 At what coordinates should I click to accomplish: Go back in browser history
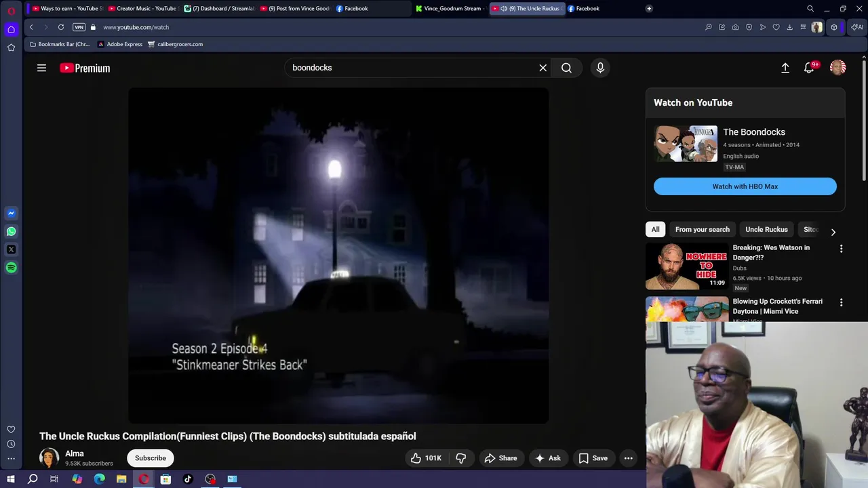tap(31, 27)
